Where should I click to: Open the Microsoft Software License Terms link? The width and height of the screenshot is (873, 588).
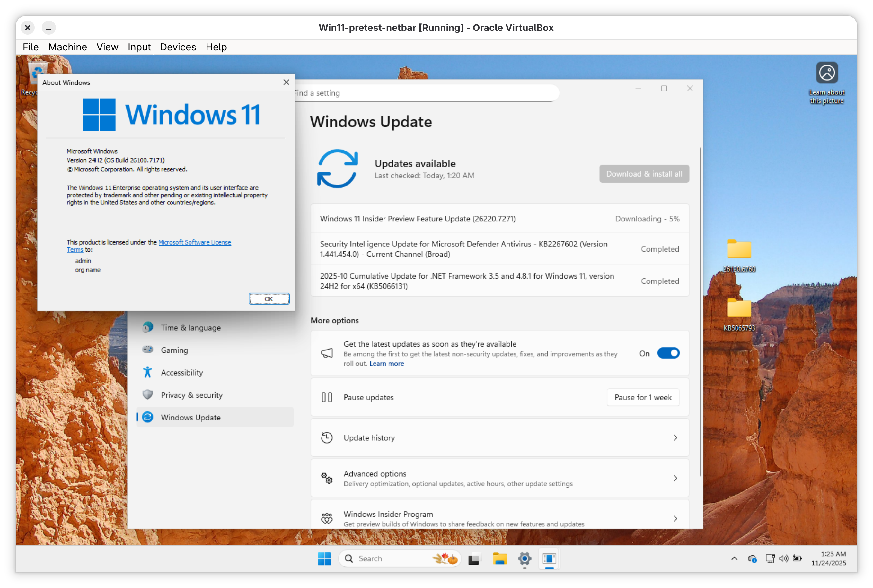(x=194, y=242)
